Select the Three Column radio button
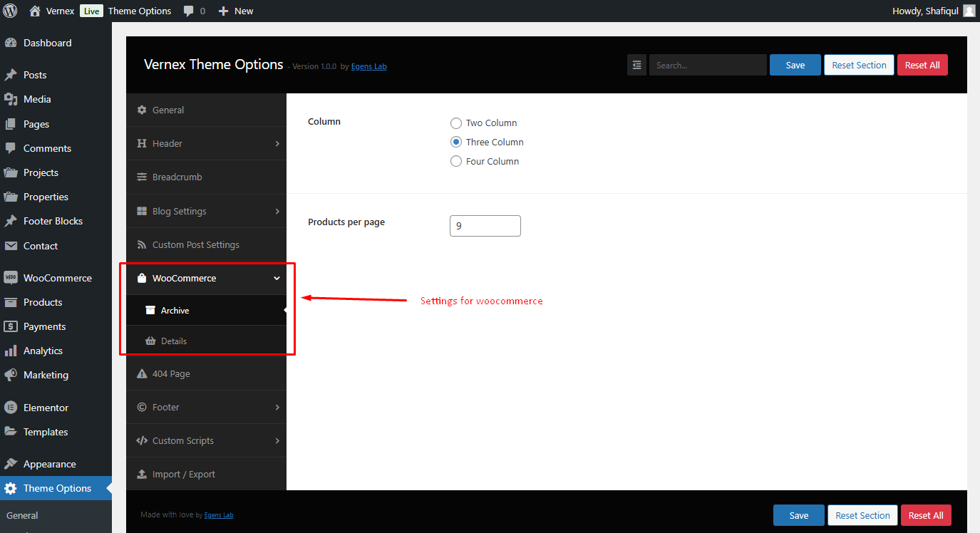980x533 pixels. [456, 142]
